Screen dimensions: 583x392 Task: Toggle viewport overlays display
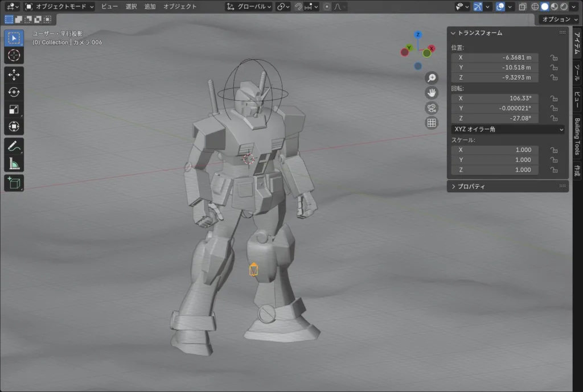500,7
